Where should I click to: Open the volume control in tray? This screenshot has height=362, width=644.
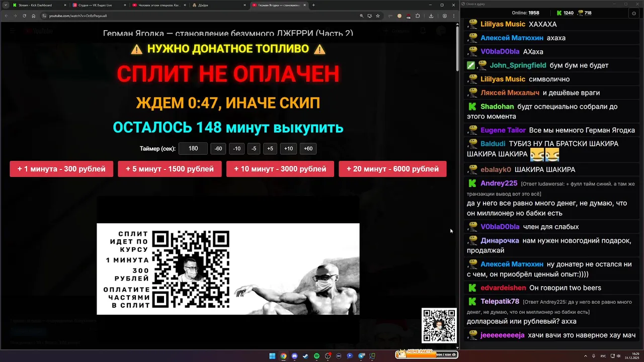point(618,356)
